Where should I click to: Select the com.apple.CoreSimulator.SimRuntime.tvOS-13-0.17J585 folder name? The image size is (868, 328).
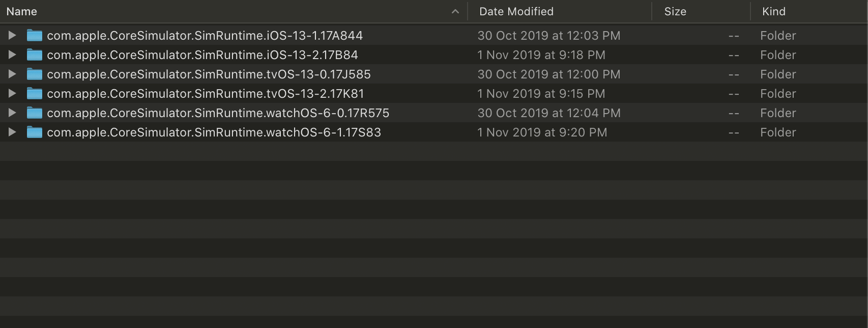(209, 74)
